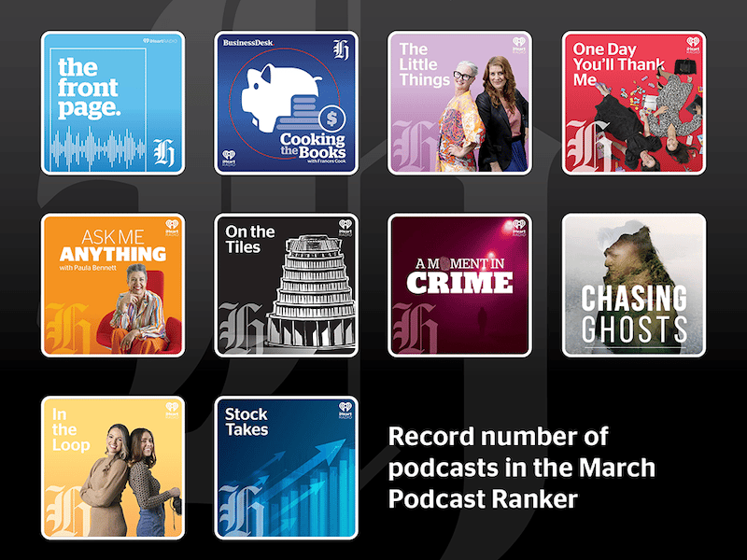
Task: Click iHeartRadio logo on Ask Me Anything cover
Action: [x=172, y=228]
